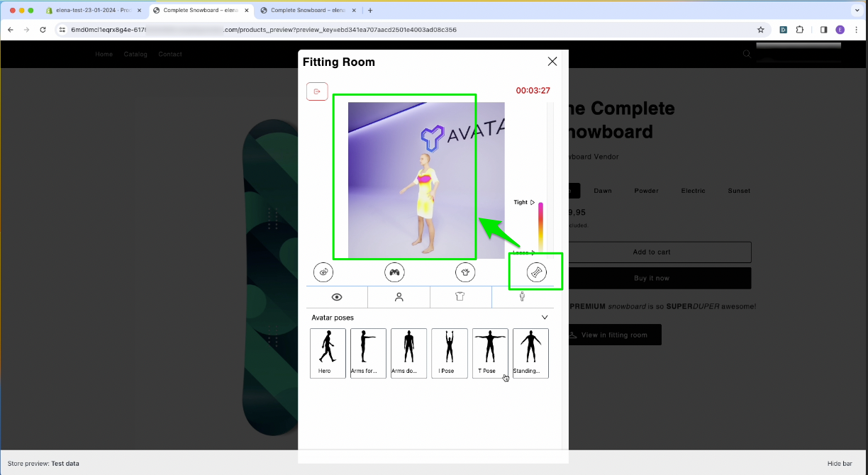Click the round t-shirt sparkle icon
Screen dimensions: 868x475
point(465,272)
